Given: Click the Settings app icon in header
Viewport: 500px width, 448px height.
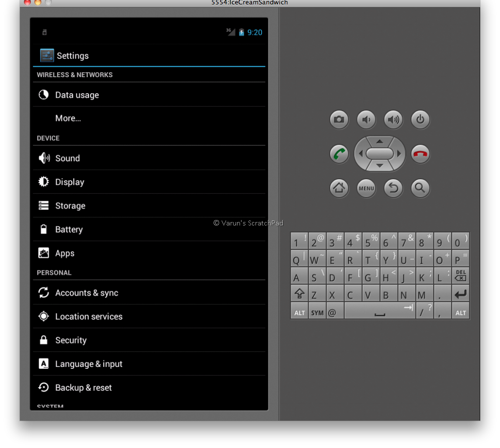Looking at the screenshot, I should [47, 55].
